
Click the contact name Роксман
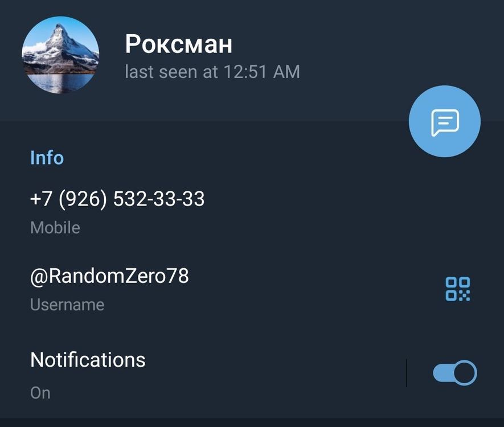tap(178, 44)
